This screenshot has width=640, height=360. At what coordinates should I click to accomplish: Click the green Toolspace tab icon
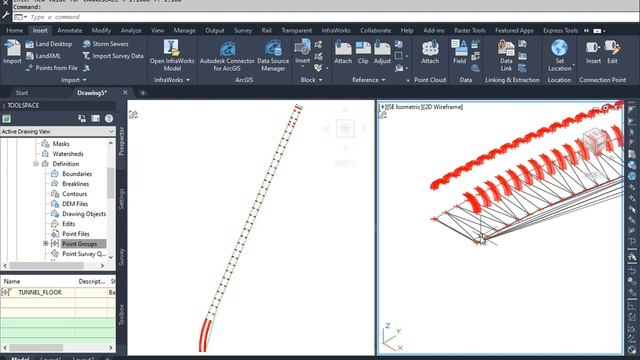click(6, 119)
